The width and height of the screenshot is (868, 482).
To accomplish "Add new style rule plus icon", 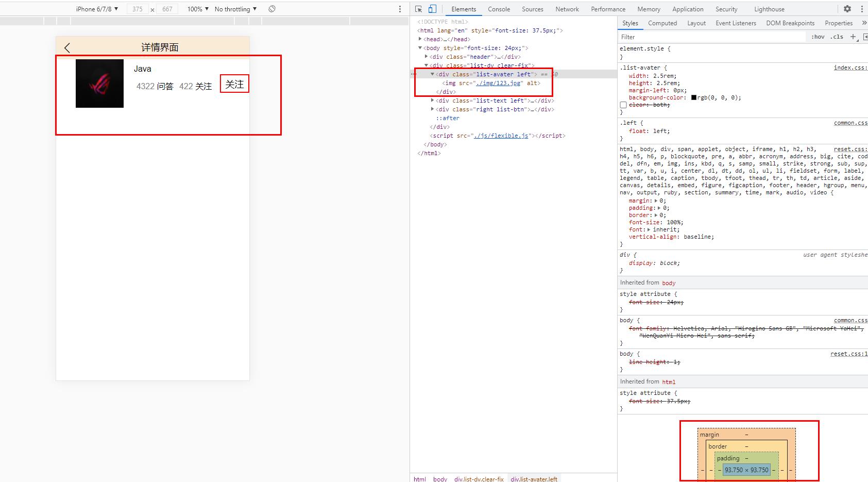I will click(x=853, y=37).
